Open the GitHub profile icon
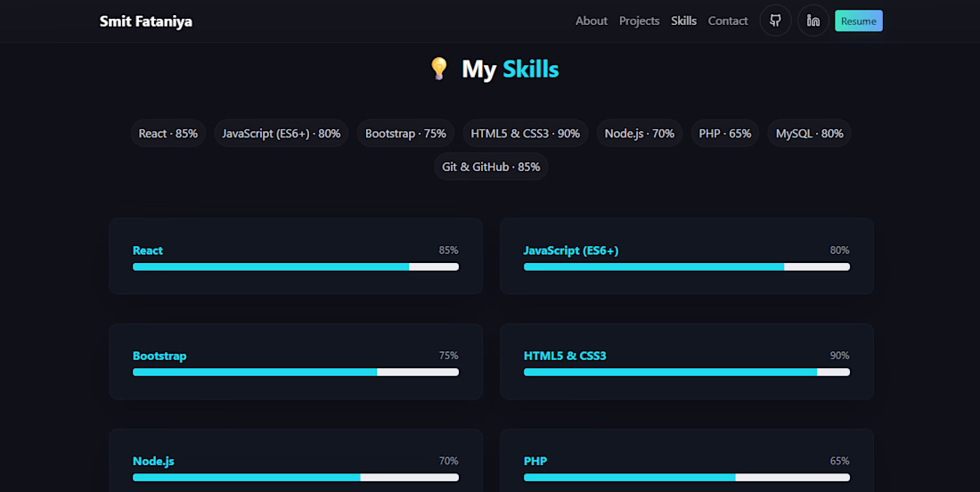This screenshot has height=492, width=980. pos(776,20)
